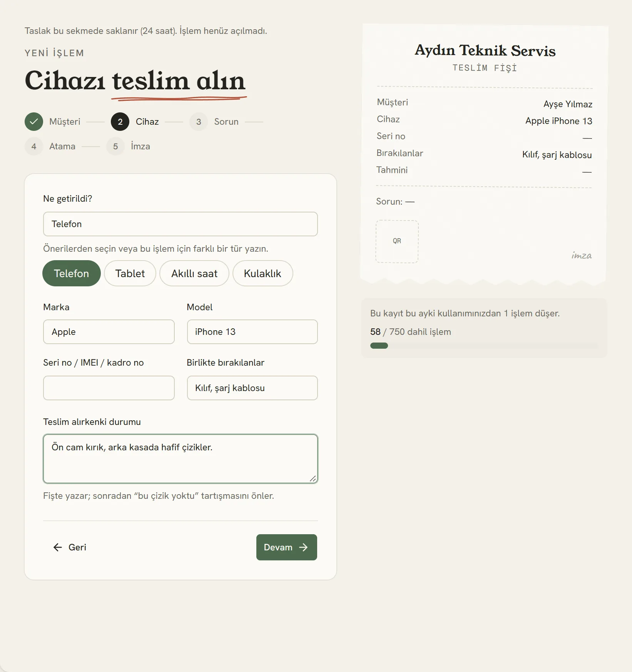This screenshot has height=672, width=632.
Task: Click 'Kılıf, şarj kablosu' value on receipt
Action: pyautogui.click(x=557, y=155)
